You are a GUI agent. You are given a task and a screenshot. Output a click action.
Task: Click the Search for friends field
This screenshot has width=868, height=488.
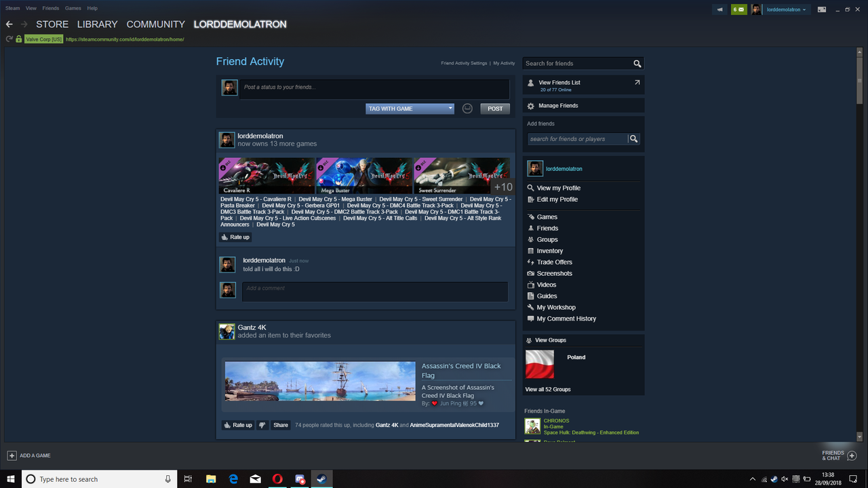pos(577,64)
